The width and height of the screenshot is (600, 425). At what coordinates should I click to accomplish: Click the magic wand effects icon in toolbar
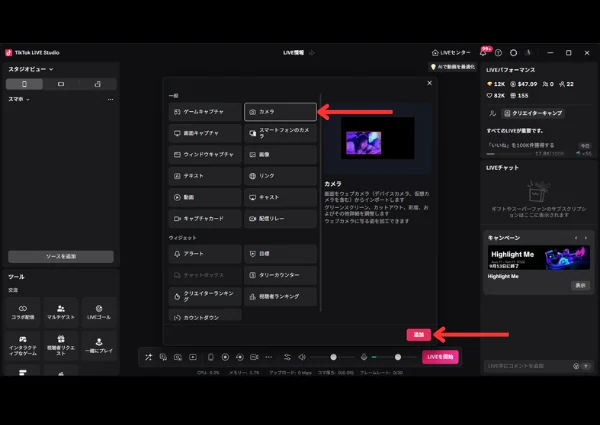tap(148, 357)
